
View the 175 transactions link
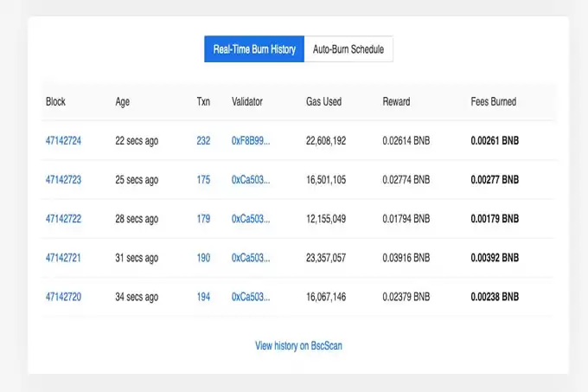click(203, 180)
